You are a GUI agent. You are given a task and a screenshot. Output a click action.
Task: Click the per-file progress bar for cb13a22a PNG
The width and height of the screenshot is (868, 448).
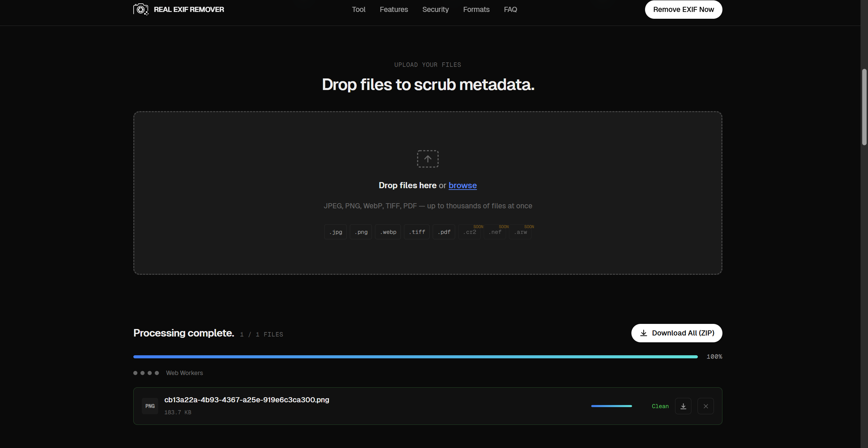click(x=611, y=406)
